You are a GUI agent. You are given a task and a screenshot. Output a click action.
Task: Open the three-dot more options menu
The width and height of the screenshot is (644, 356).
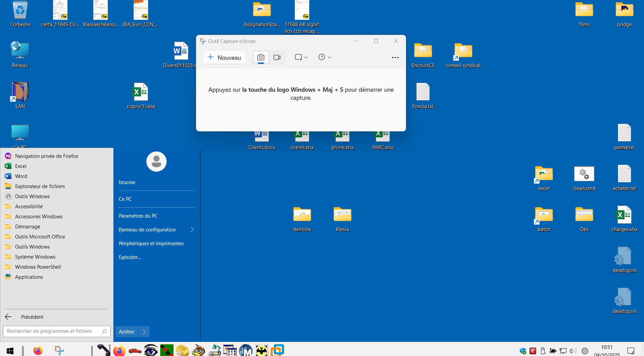[x=395, y=57]
